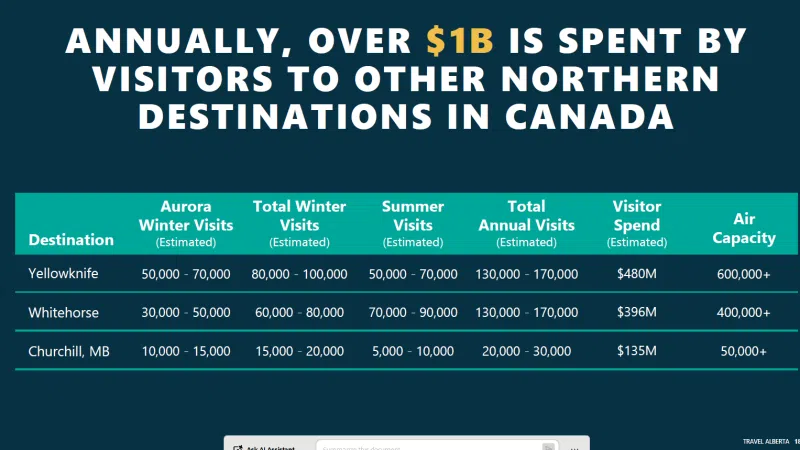The height and width of the screenshot is (450, 800).
Task: Click the Air Capacity column header
Action: pyautogui.click(x=744, y=228)
